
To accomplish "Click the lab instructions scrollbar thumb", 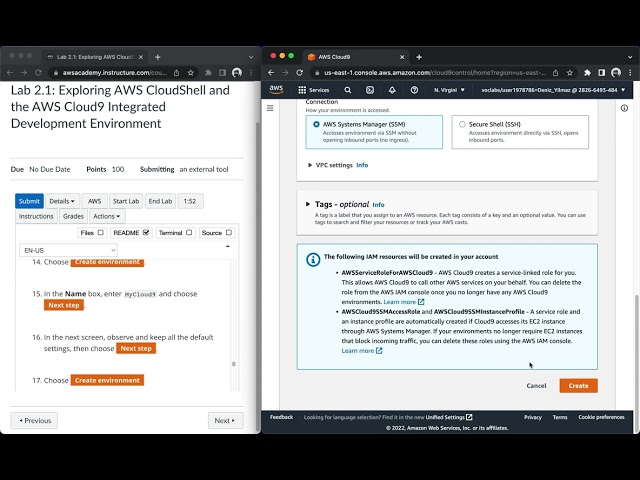I will pyautogui.click(x=234, y=364).
